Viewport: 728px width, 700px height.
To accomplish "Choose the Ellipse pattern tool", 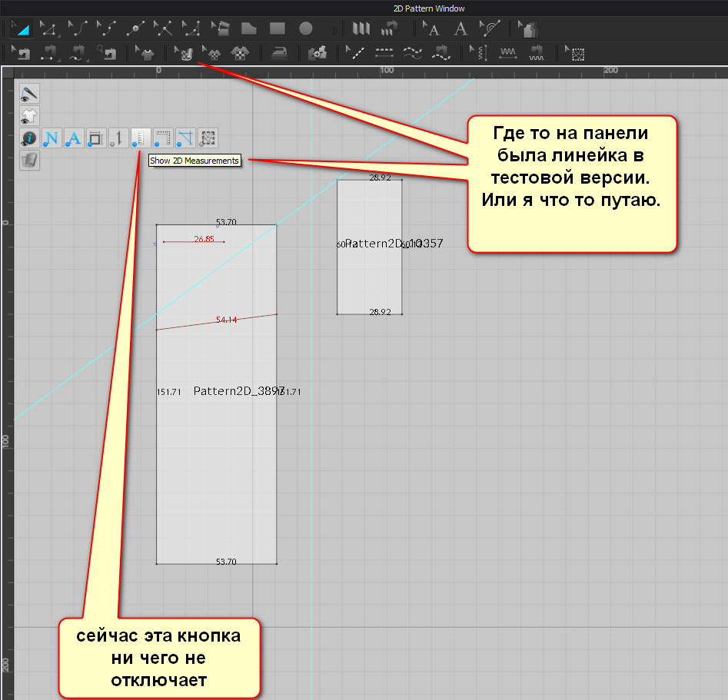I will (305, 29).
